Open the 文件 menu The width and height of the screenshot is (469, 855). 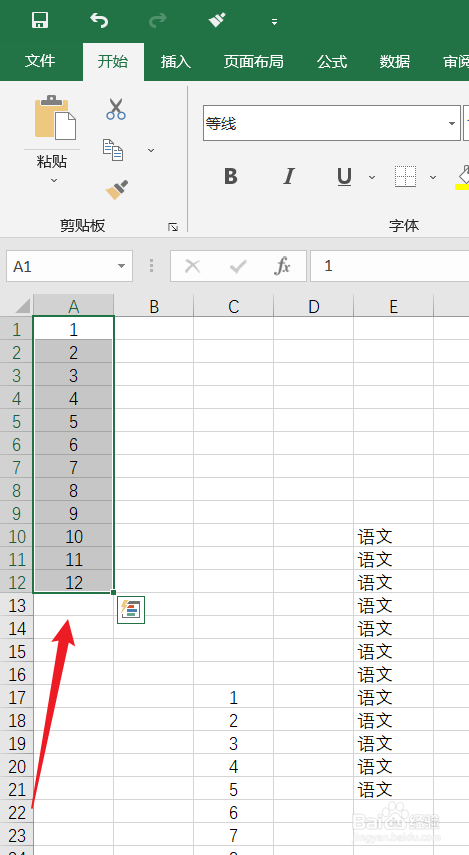pos(40,61)
